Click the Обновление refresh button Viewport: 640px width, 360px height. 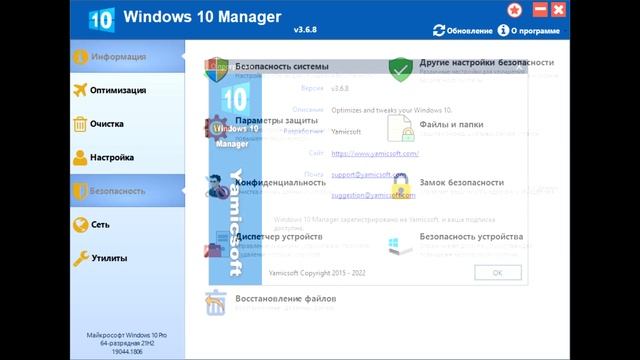pyautogui.click(x=462, y=31)
